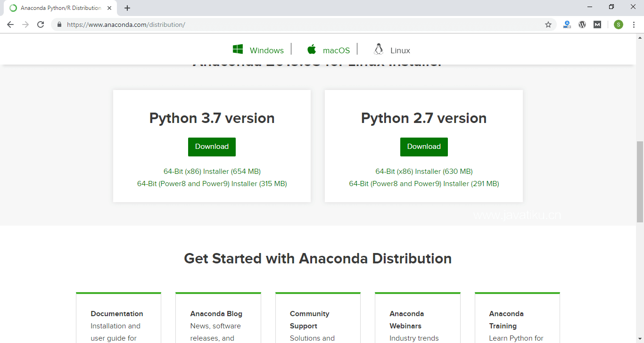Open a new tab with the plus button

click(x=127, y=8)
